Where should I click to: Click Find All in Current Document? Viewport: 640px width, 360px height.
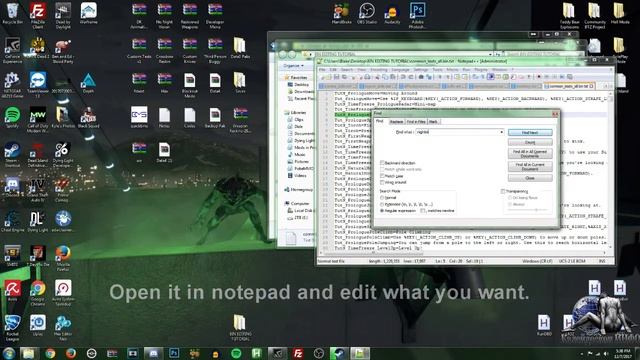pos(530,167)
